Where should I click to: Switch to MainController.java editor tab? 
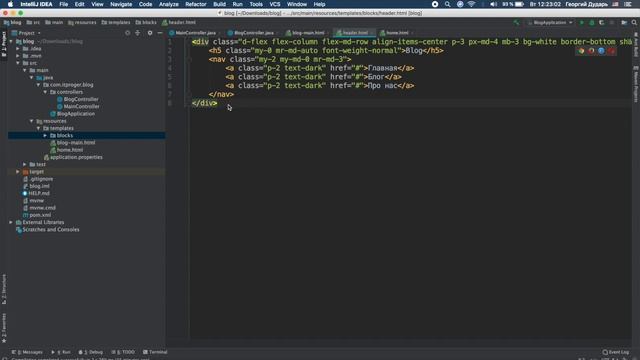195,33
